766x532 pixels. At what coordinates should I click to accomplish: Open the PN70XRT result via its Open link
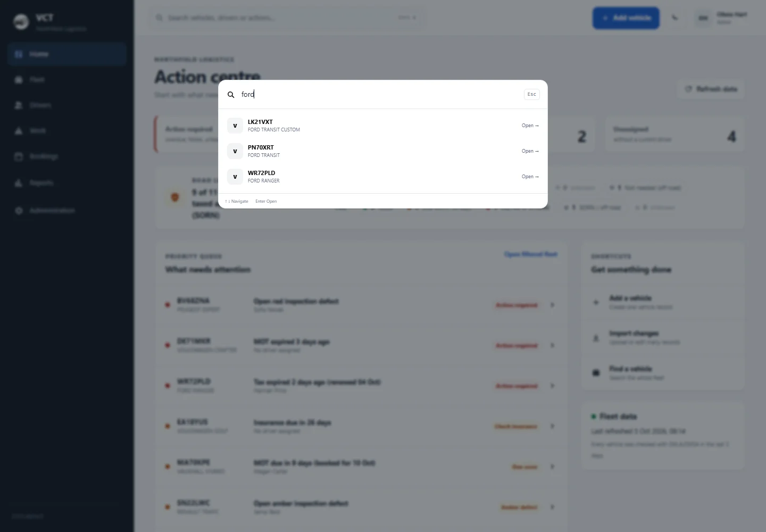(530, 151)
